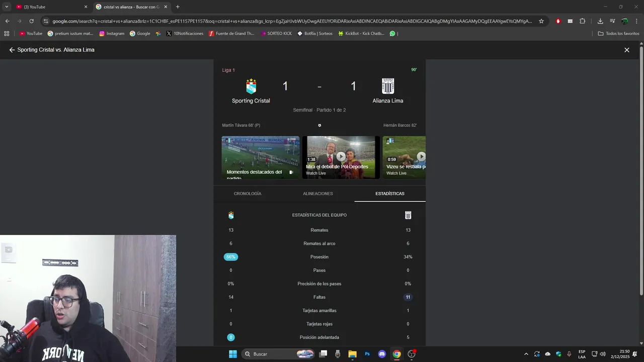Close the cristal vs alianza tab
This screenshot has height=362, width=644.
[x=166, y=7]
